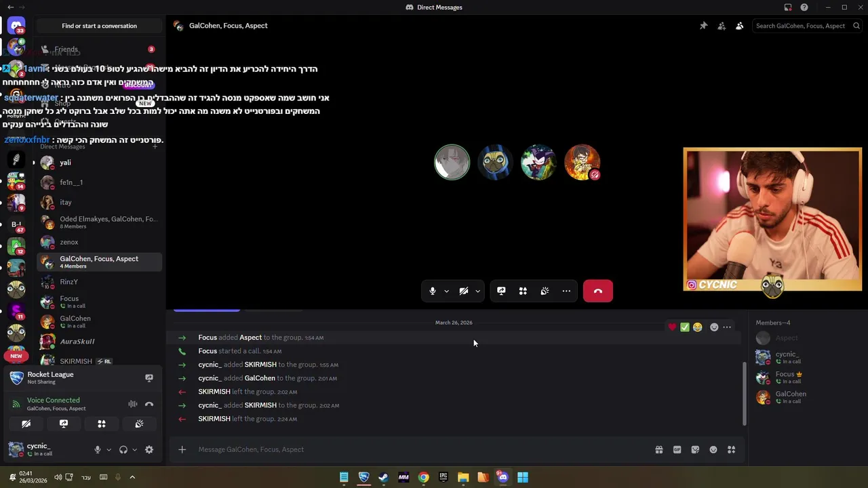The image size is (868, 488).
Task: Open Steam from the taskbar
Action: coord(383,477)
